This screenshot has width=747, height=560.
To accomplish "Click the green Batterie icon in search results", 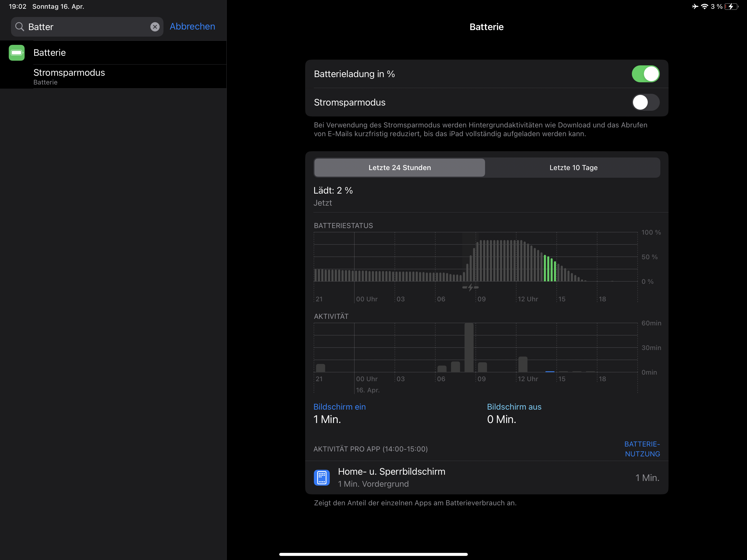I will pos(17,53).
